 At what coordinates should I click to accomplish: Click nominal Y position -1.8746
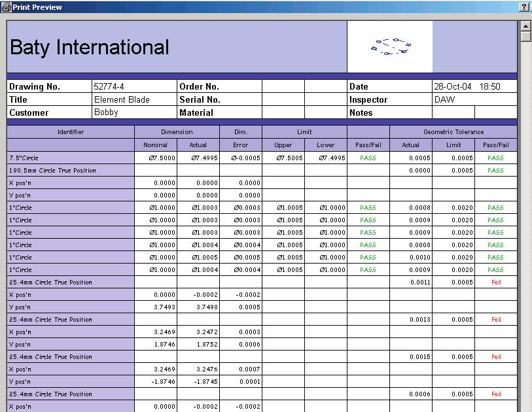[163, 382]
